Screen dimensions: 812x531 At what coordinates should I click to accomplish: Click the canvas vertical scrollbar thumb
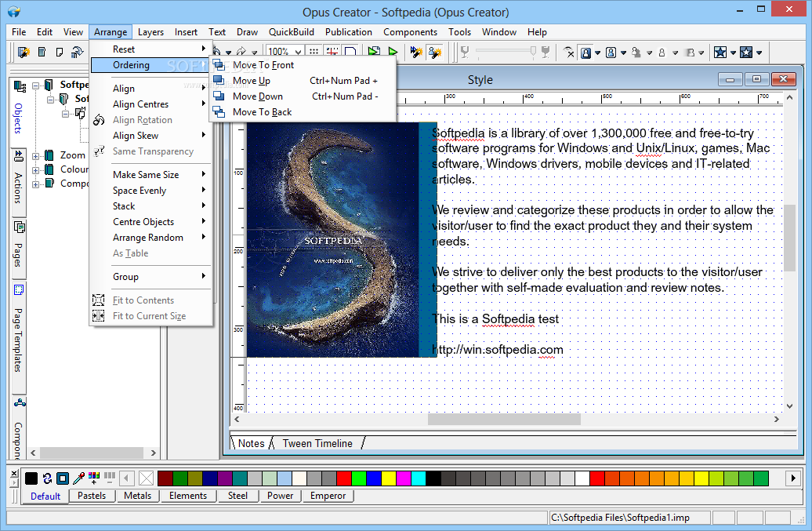coord(789,238)
